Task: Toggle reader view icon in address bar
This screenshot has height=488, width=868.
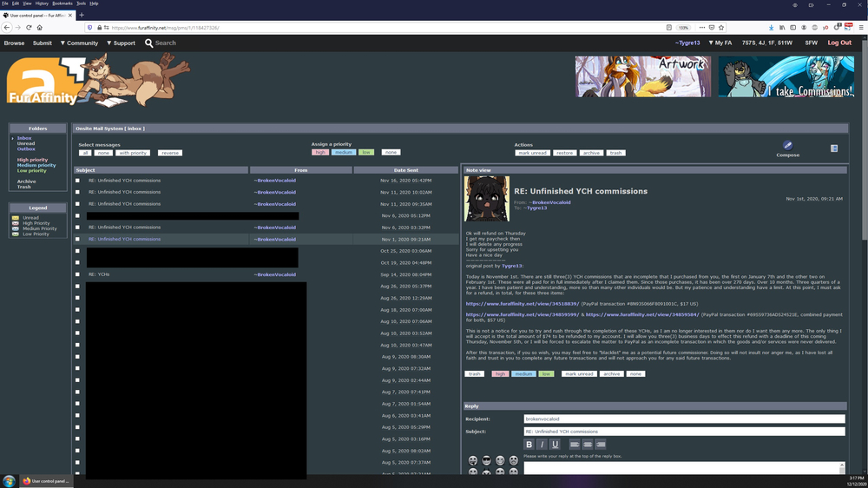Action: tap(669, 27)
